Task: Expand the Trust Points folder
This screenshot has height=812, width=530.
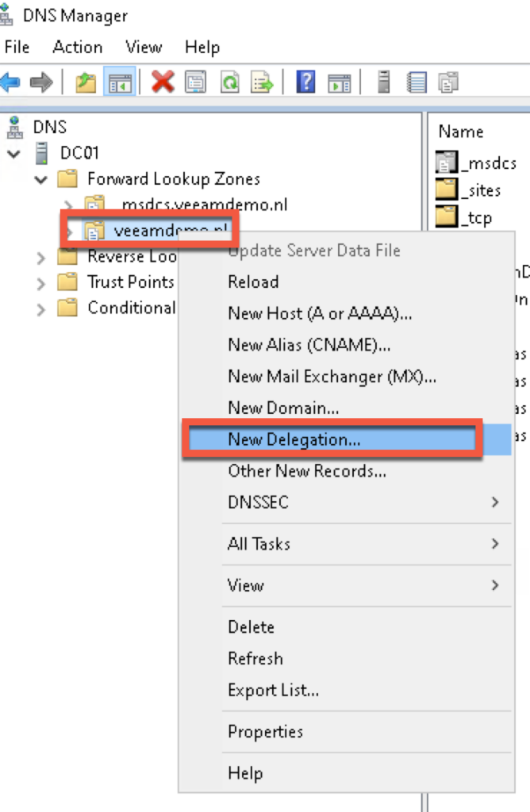Action: click(41, 282)
